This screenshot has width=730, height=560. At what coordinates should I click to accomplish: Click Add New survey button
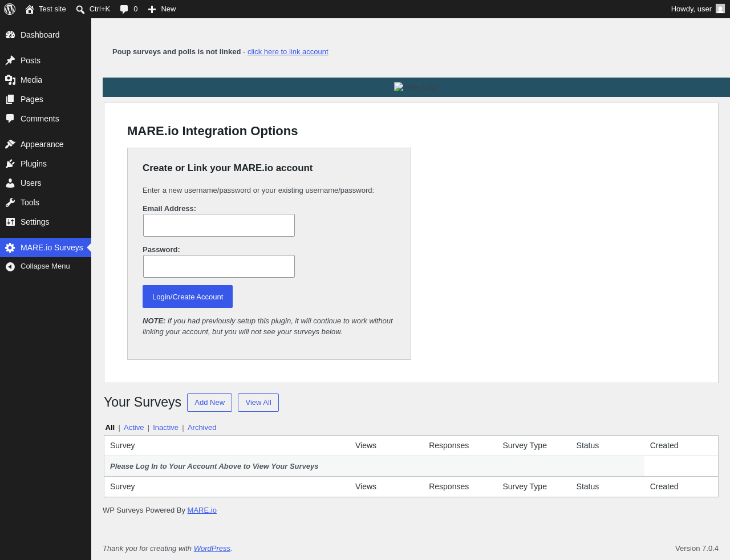(209, 403)
